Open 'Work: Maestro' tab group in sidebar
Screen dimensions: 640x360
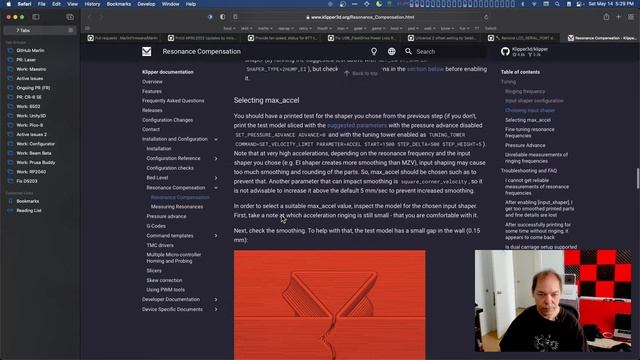point(31,69)
